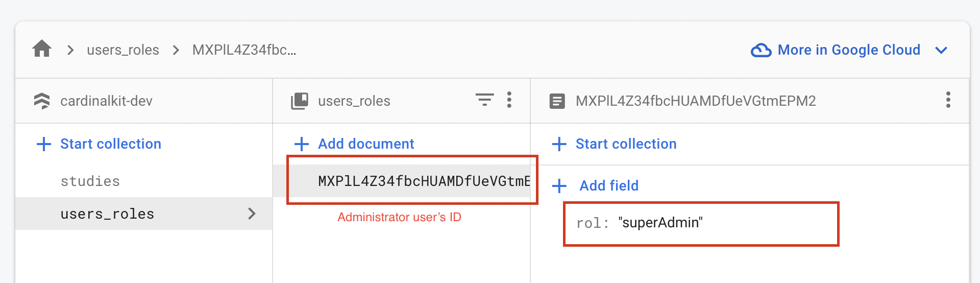Open the document's three-dot options menu

click(948, 100)
